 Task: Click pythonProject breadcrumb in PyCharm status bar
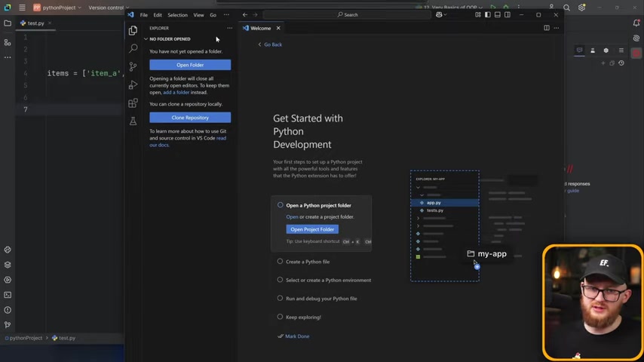24,338
